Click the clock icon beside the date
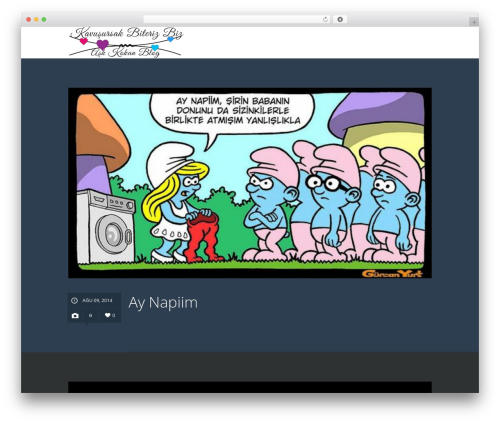500x423 pixels. [74, 300]
